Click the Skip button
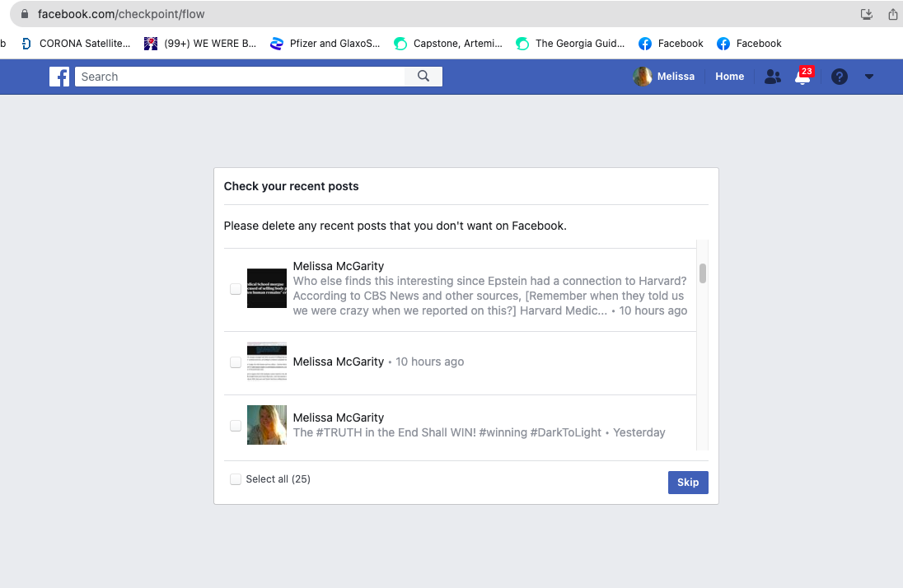This screenshot has height=588, width=903. 688,483
